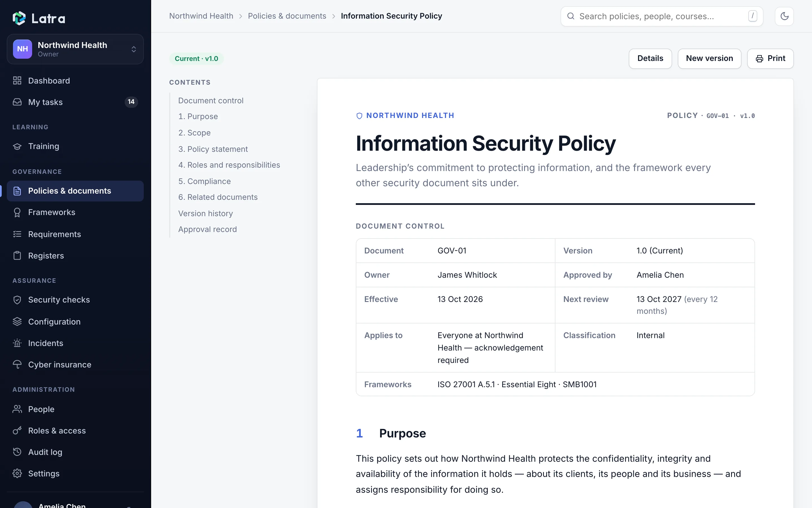Click owner name James Whitlock

(467, 275)
